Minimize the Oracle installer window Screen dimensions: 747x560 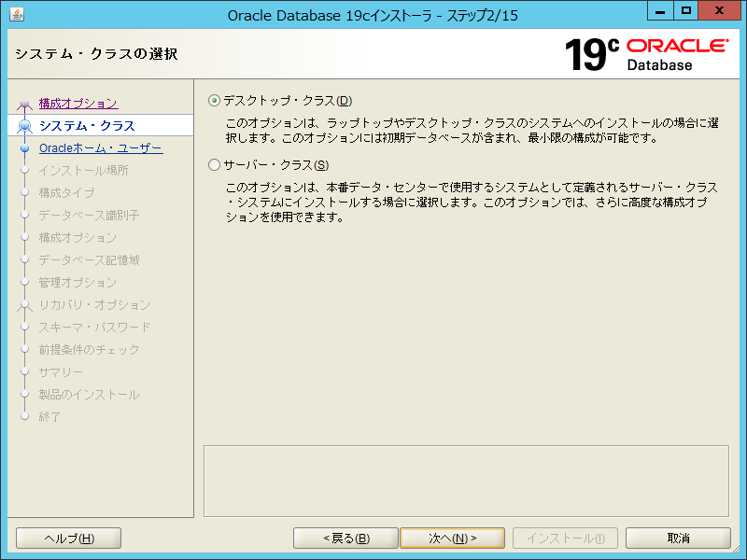pos(660,11)
